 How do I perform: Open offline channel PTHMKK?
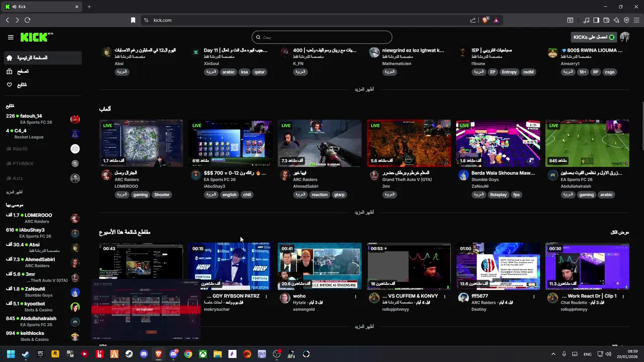(43, 163)
